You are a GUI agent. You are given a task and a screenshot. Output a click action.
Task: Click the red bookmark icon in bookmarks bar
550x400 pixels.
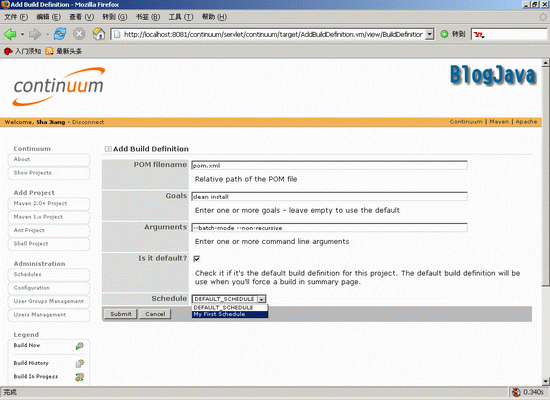click(8, 51)
